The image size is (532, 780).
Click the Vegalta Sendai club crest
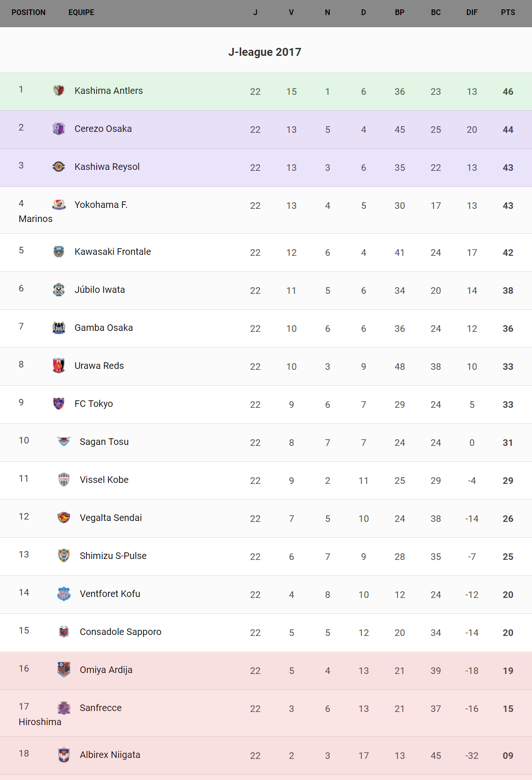[x=64, y=517]
